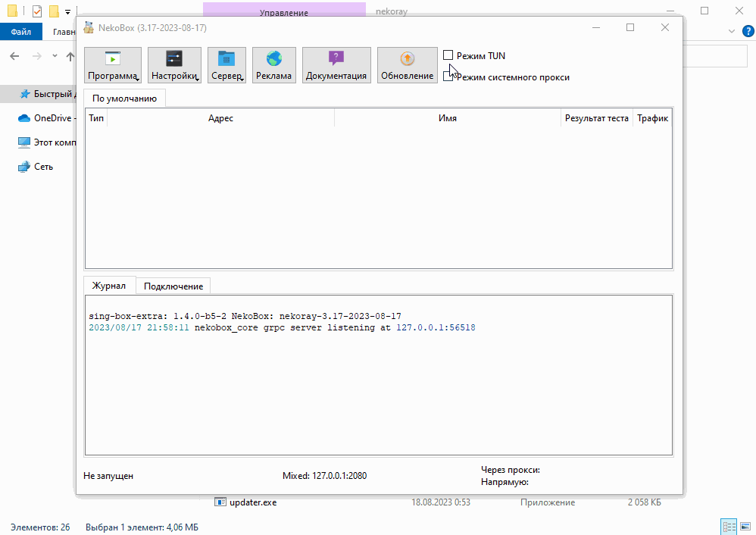Screen dimensions: 756x535
Task: Open the Настройки toolbar menu
Action: (x=174, y=65)
